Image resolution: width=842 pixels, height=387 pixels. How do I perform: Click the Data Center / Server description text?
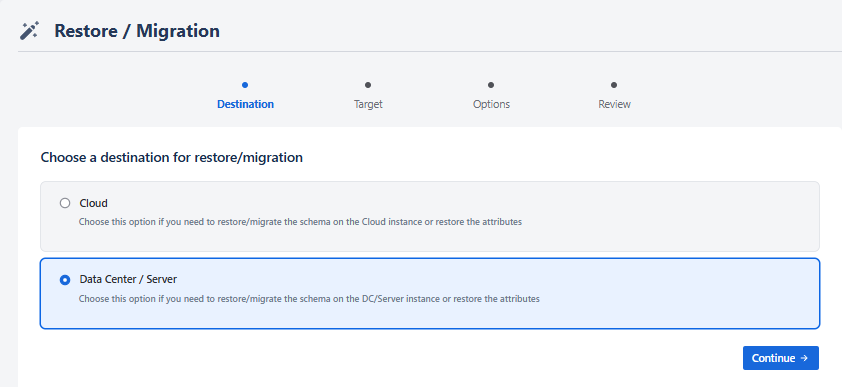click(309, 298)
